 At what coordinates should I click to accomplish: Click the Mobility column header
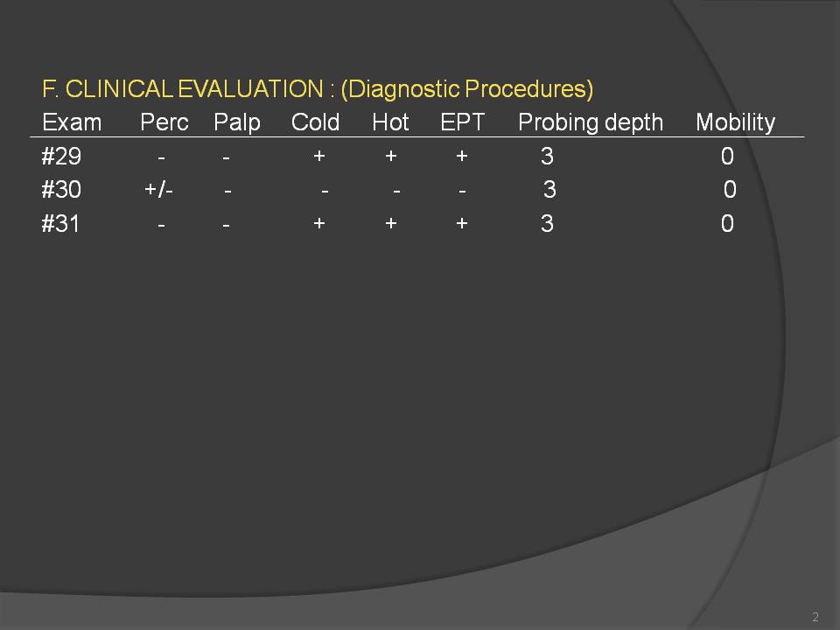(x=735, y=123)
